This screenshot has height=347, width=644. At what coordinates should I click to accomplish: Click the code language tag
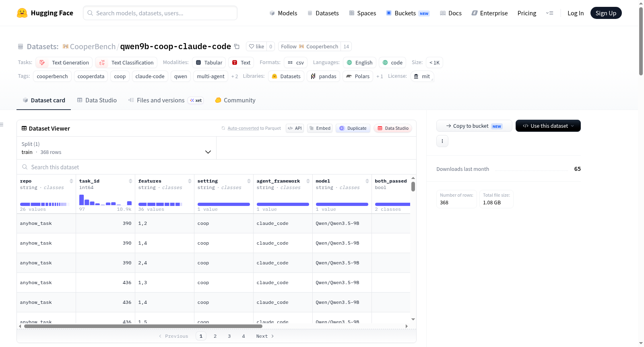(x=392, y=62)
